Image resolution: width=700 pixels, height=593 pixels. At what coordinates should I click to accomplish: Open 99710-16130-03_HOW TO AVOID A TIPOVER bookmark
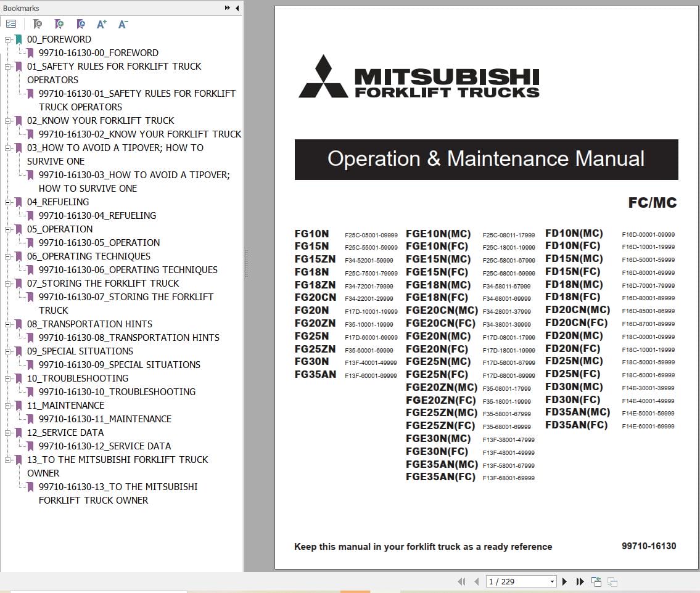[x=134, y=182]
